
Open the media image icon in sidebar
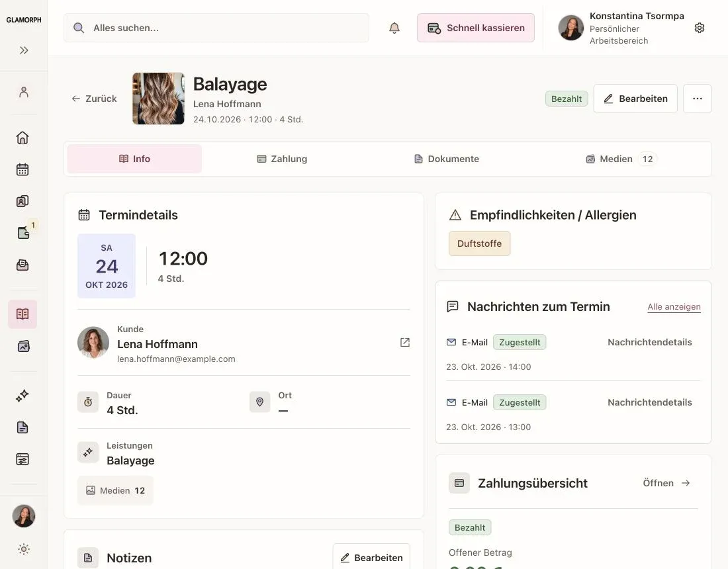tap(23, 346)
